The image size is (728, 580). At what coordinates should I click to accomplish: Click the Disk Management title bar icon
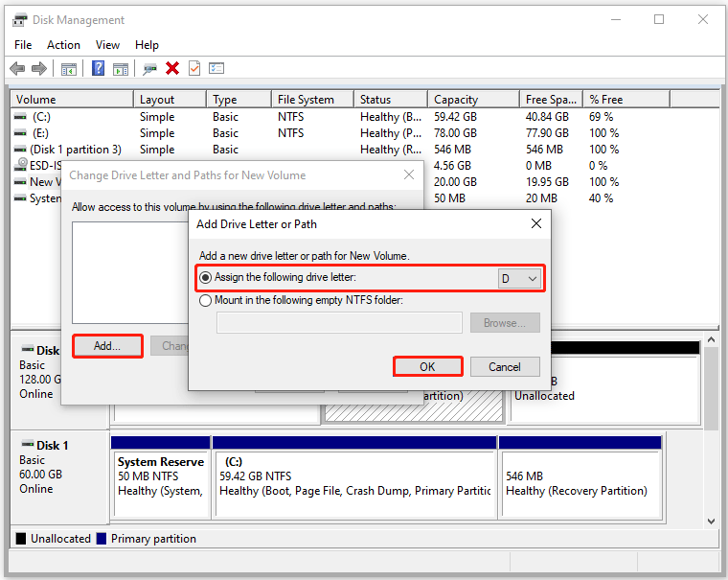pos(19,20)
